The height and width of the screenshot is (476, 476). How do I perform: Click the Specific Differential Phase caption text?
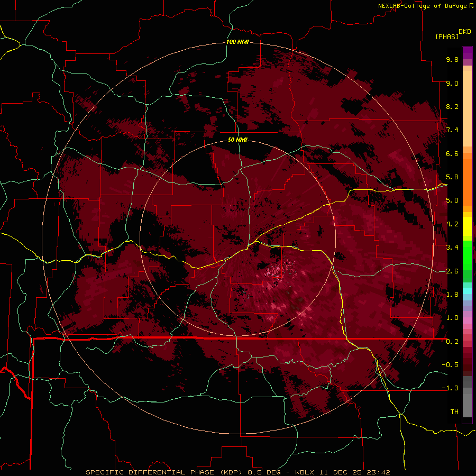tap(237, 472)
